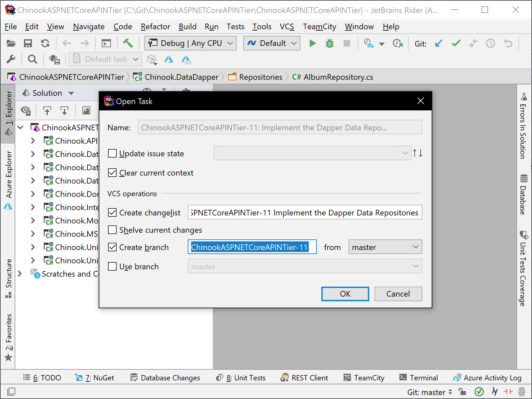Click the Save All disk icon
Image resolution: width=532 pixels, height=399 pixels.
click(x=28, y=43)
